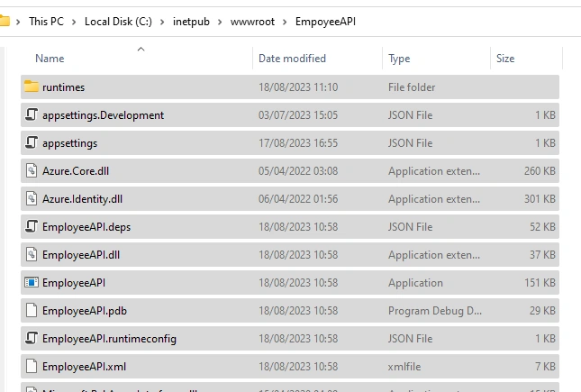This screenshot has height=392, width=581.
Task: Click the EmployeeAPI.deps file icon
Action: click(32, 226)
